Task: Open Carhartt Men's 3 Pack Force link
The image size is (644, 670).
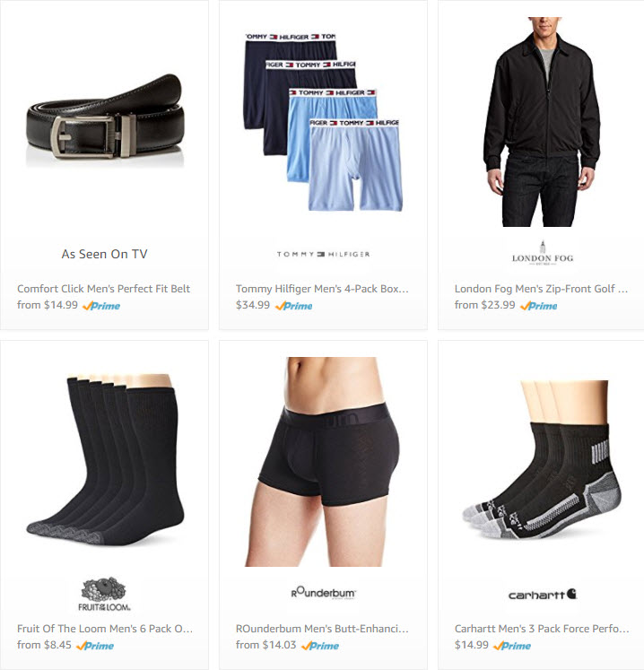Action: [x=542, y=629]
